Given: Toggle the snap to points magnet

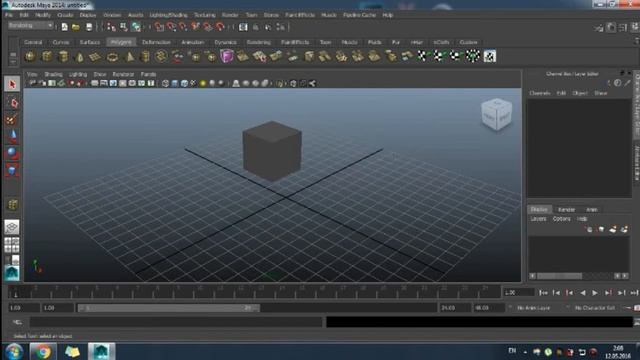Looking at the screenshot, I should coord(183,27).
